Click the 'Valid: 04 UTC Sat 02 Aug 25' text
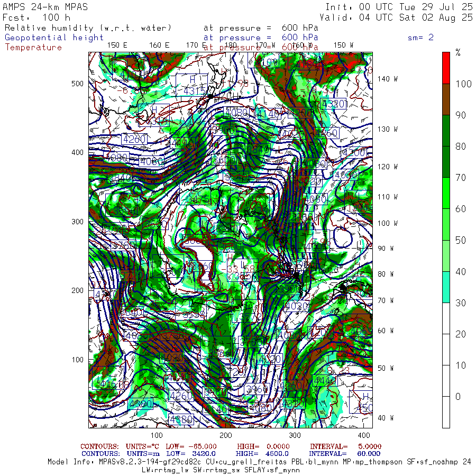This screenshot has height=476, width=476. [x=396, y=17]
